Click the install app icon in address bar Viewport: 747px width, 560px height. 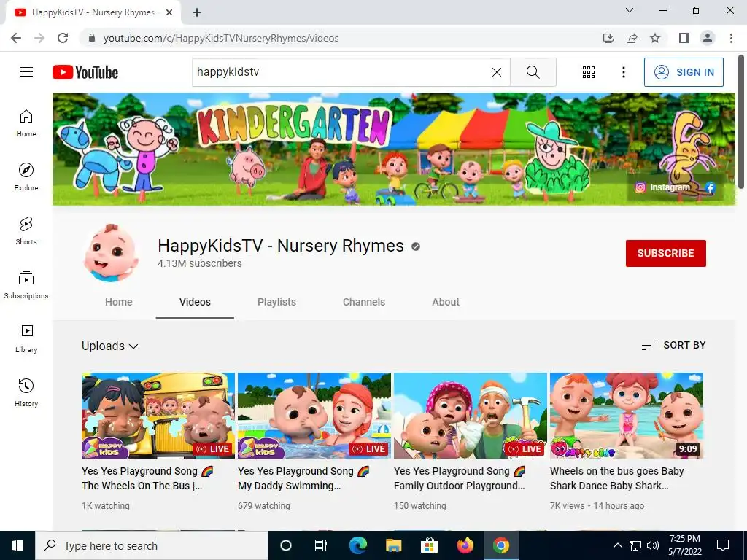pyautogui.click(x=608, y=38)
